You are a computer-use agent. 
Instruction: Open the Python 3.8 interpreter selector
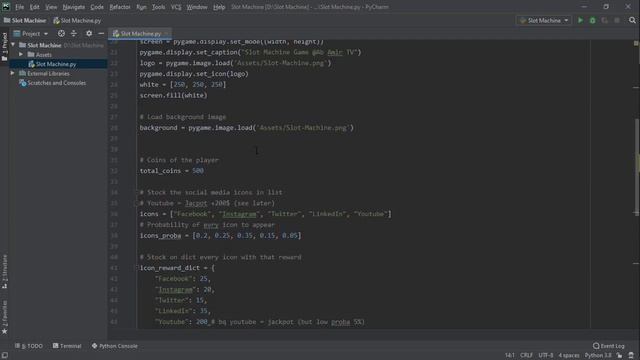tap(598, 356)
